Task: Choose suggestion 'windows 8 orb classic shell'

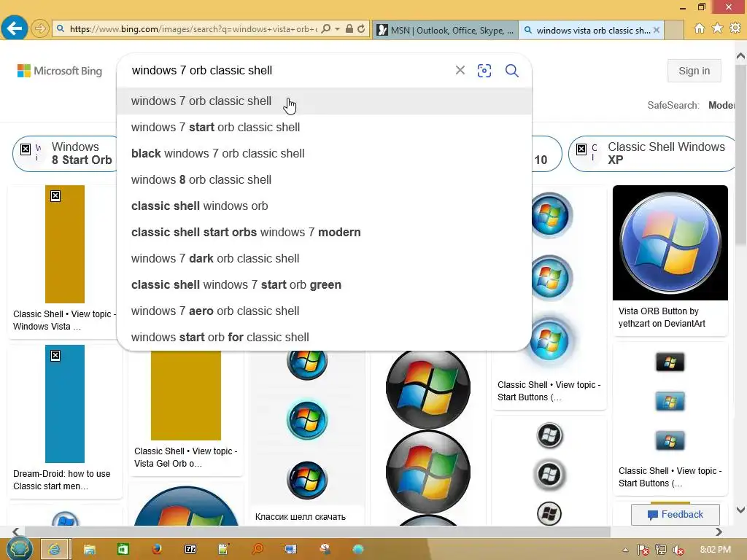Action: click(x=324, y=179)
